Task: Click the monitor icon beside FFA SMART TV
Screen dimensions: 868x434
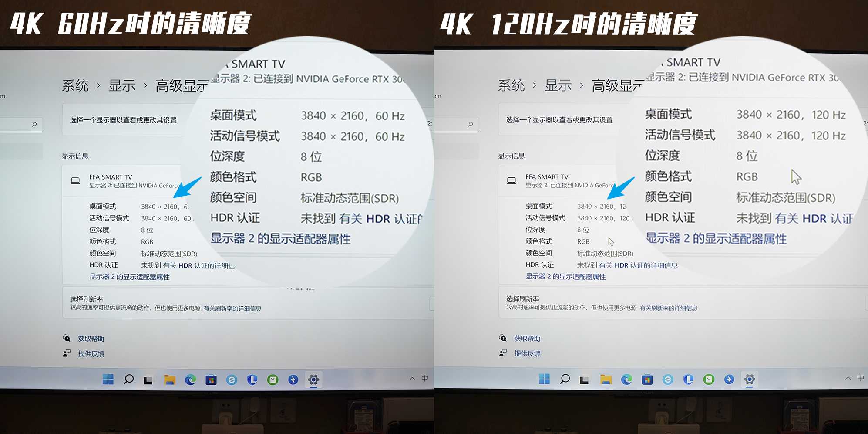Action: 75,180
